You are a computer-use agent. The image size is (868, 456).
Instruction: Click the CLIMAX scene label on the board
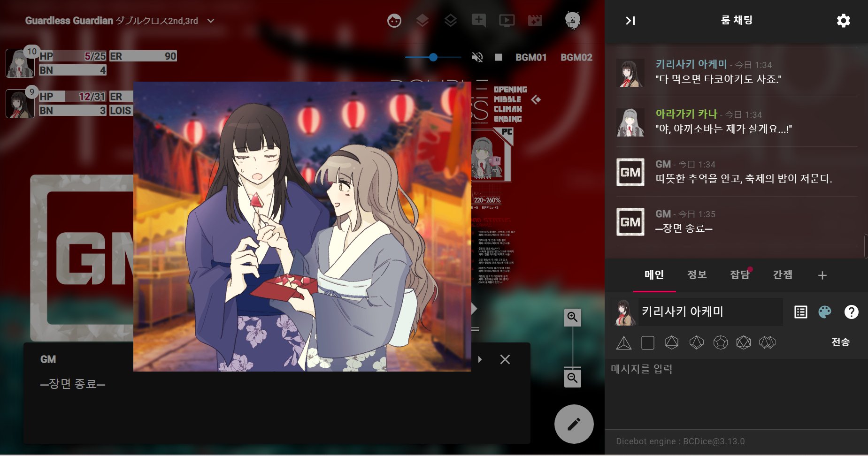click(508, 109)
